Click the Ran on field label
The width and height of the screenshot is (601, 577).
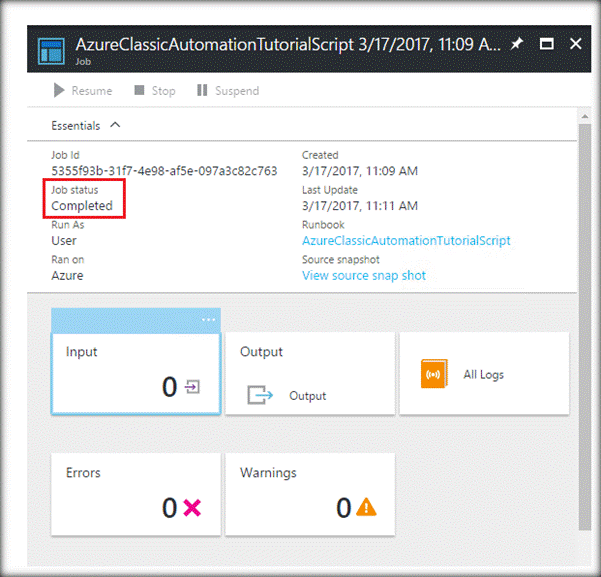click(x=68, y=260)
